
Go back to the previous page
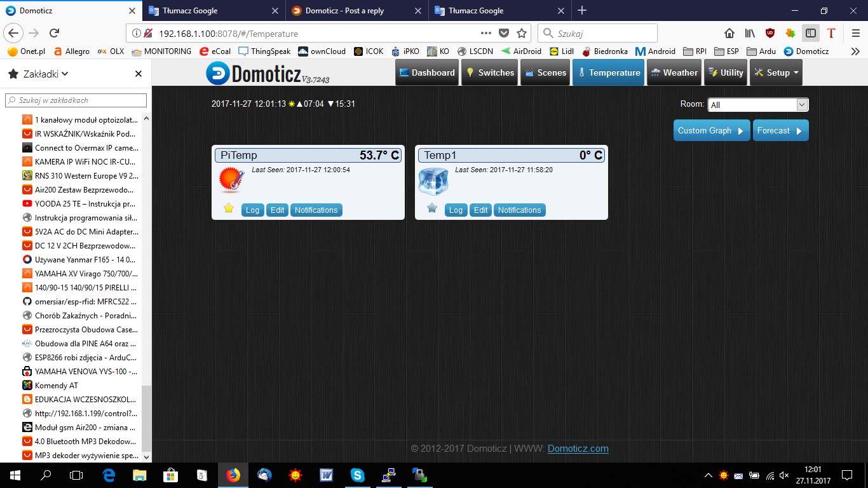click(x=14, y=33)
